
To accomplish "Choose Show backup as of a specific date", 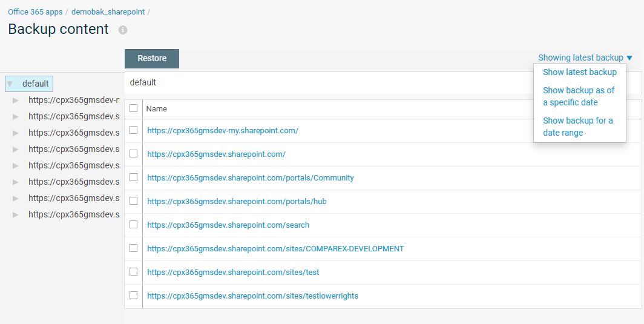I will tap(578, 96).
